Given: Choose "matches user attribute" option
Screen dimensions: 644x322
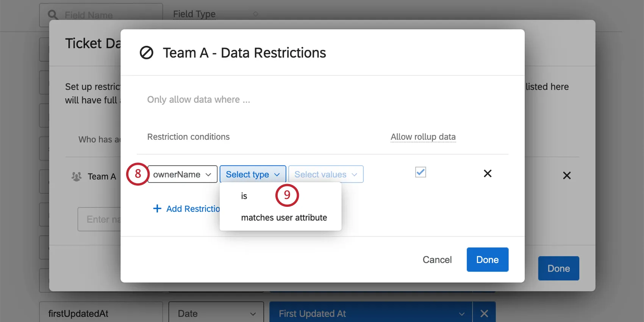Looking at the screenshot, I should (x=284, y=218).
